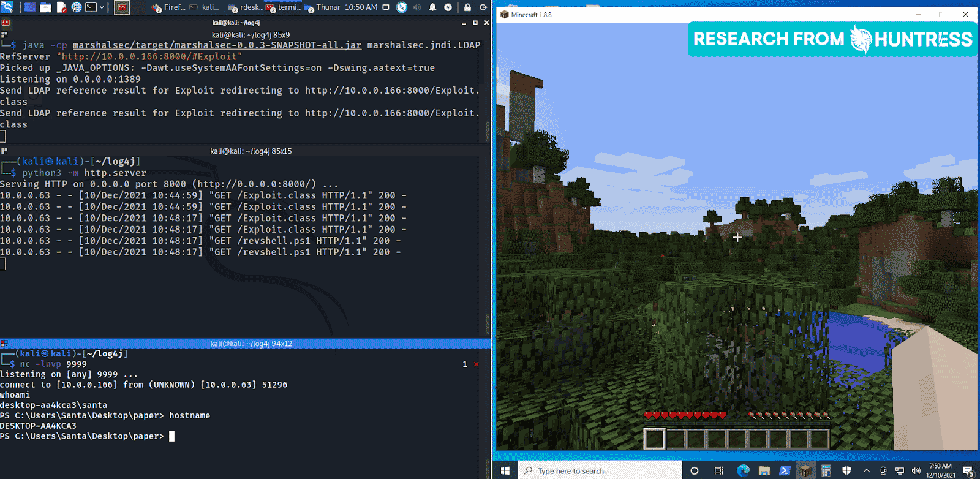This screenshot has height=479, width=980.
Task: Click the Windows 'Type here to search' box
Action: (600, 470)
